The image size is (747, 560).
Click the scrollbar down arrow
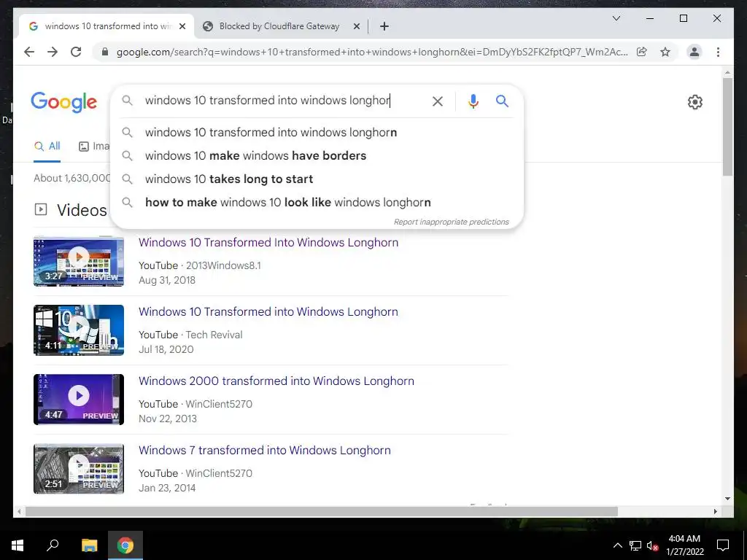coord(727,499)
